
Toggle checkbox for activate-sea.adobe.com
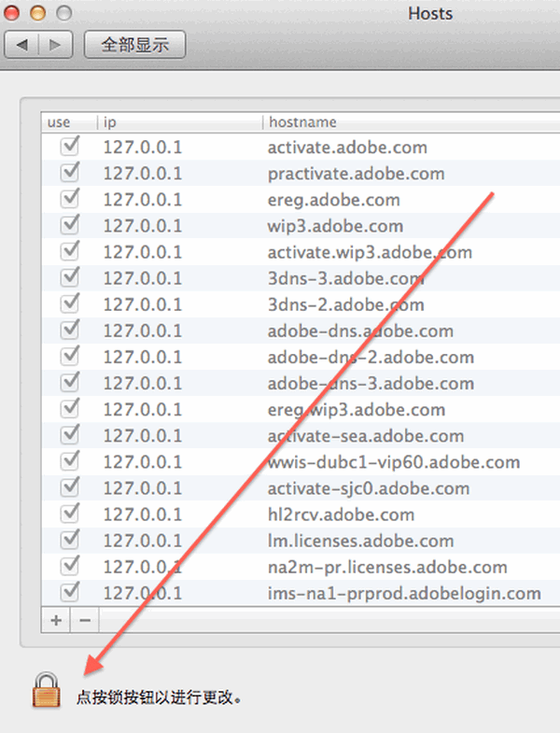point(70,435)
